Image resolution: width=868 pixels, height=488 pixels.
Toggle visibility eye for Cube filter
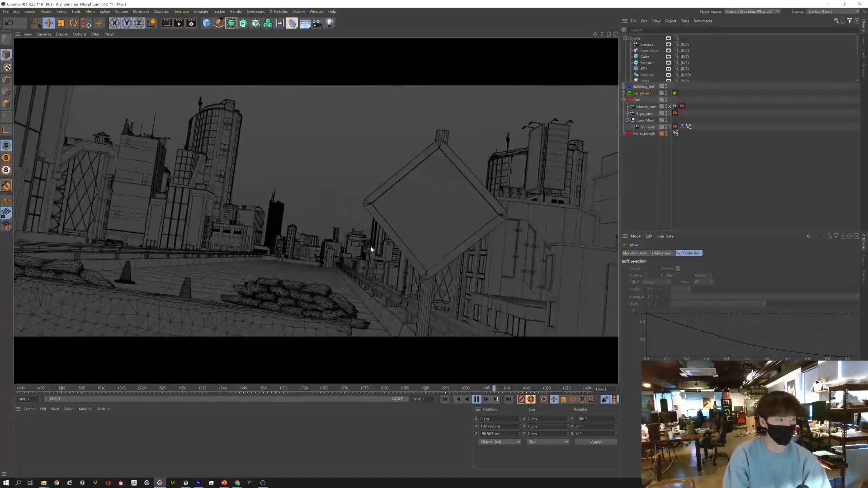(x=668, y=56)
